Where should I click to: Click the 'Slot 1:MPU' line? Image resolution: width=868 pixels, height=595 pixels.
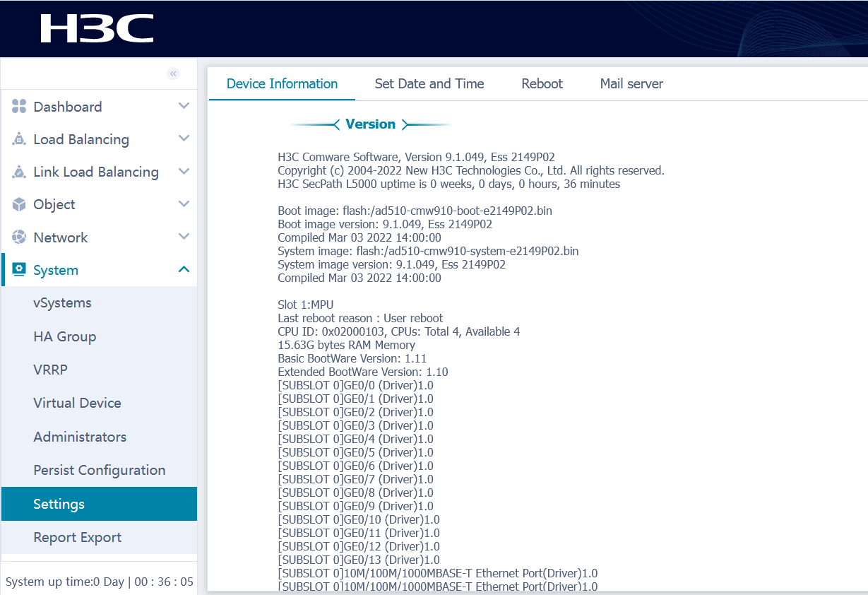[306, 305]
